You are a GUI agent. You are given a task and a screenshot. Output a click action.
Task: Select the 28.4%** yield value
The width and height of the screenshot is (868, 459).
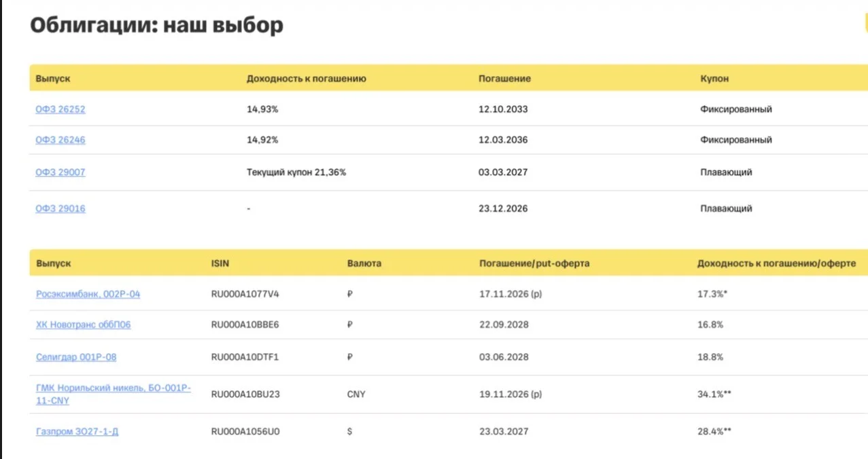click(714, 431)
